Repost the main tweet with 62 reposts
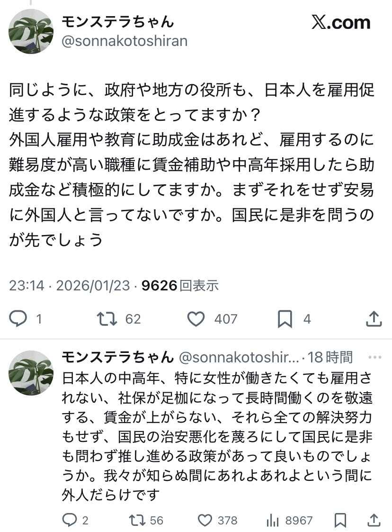392x532 pixels. point(107,319)
